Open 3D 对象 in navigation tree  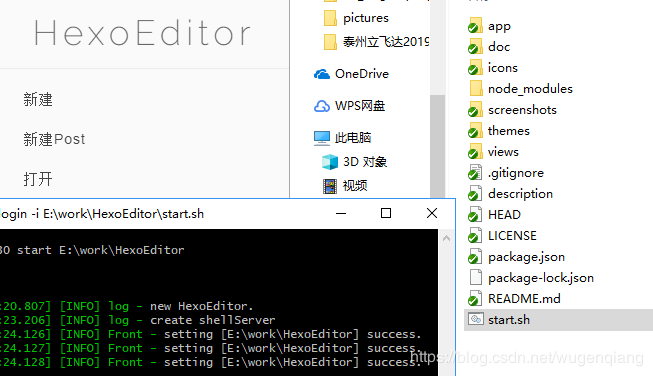coord(365,162)
